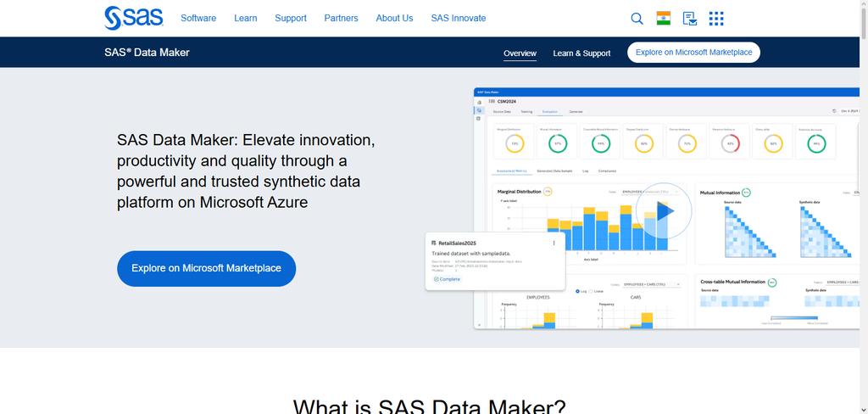Click Explore on Microsoft Marketplace in navy bar
868x414 pixels.
pos(693,53)
